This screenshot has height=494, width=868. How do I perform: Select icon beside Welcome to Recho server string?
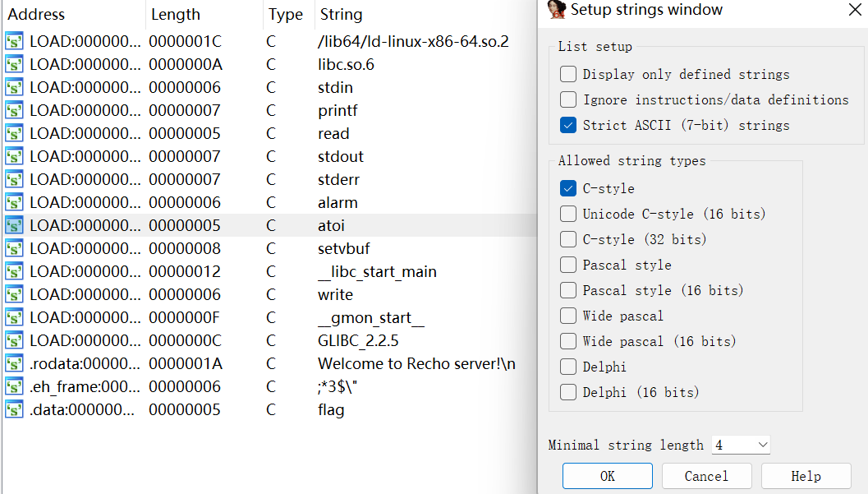(x=15, y=364)
